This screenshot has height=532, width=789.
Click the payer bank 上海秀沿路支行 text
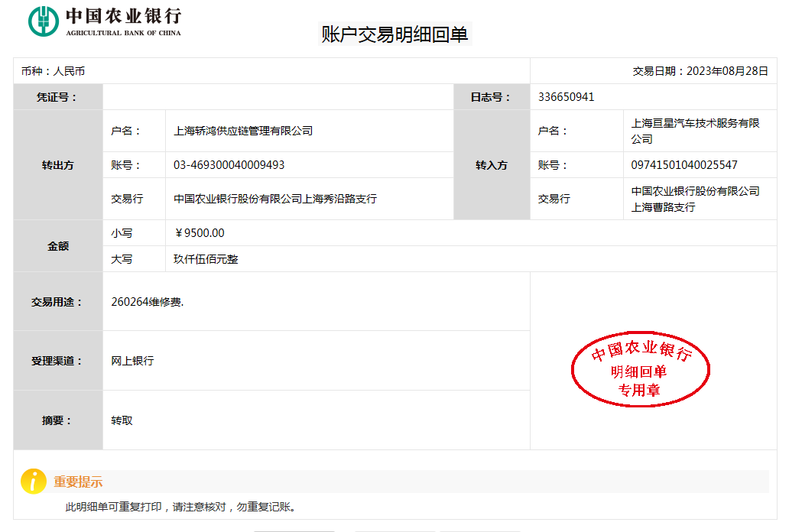point(275,199)
